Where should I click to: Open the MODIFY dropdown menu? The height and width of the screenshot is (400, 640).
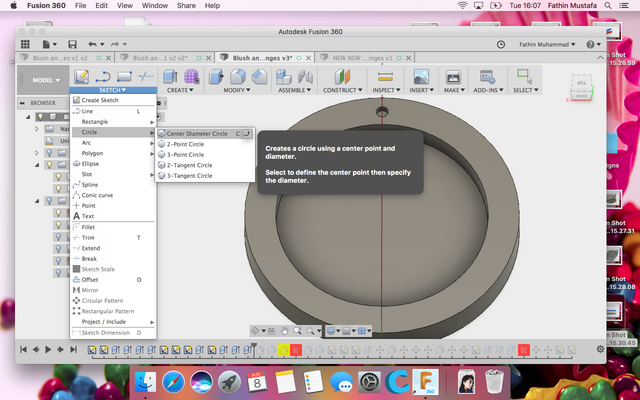click(x=238, y=90)
